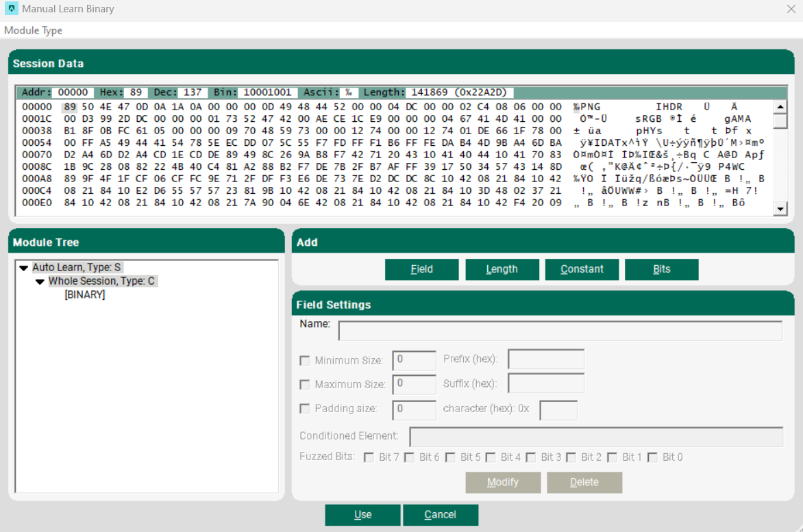Image resolution: width=803 pixels, height=532 pixels.
Task: Click the Suffix (hex) input field
Action: [546, 383]
